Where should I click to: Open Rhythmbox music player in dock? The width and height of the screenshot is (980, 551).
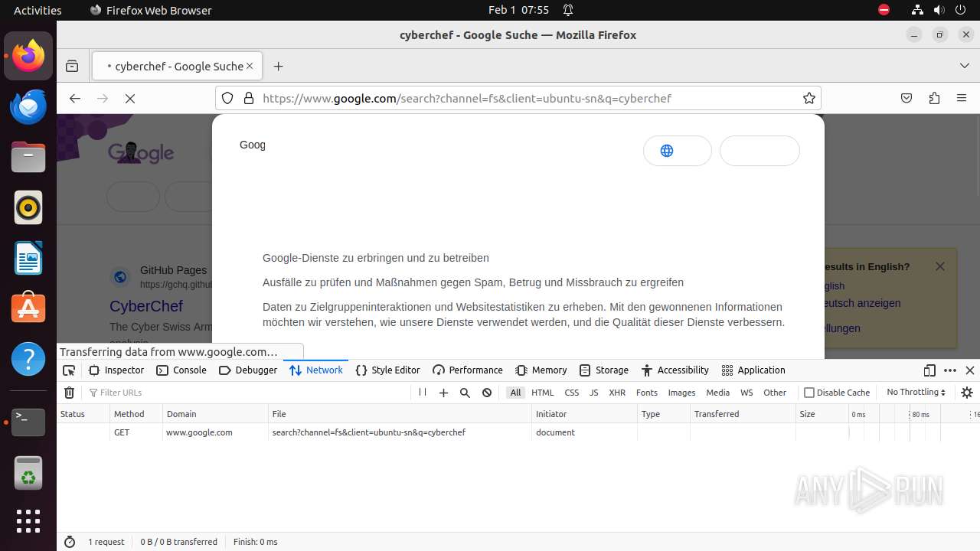tap(28, 207)
